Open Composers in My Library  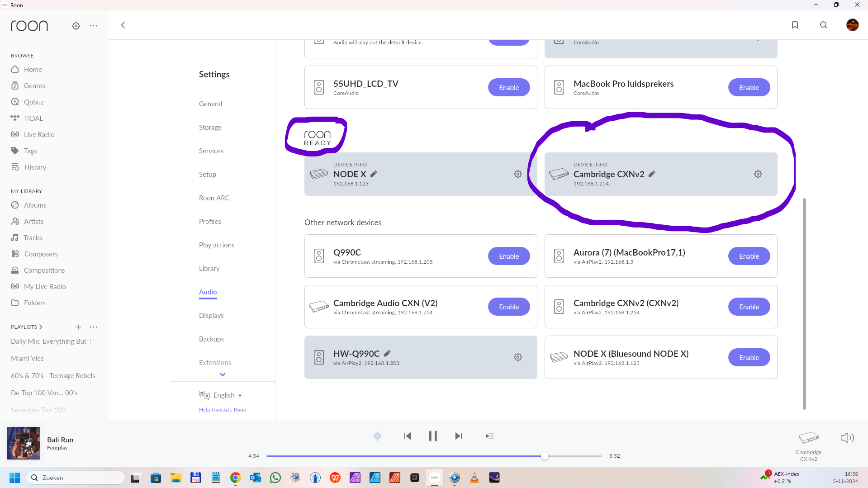tap(35, 254)
